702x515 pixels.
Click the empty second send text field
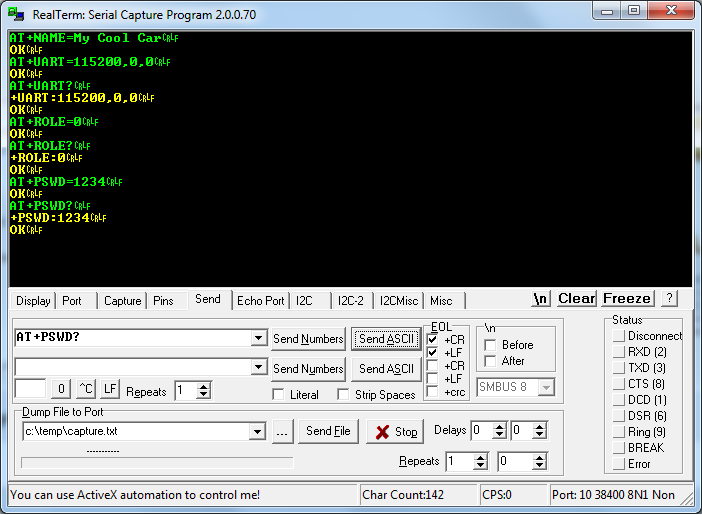click(132, 368)
